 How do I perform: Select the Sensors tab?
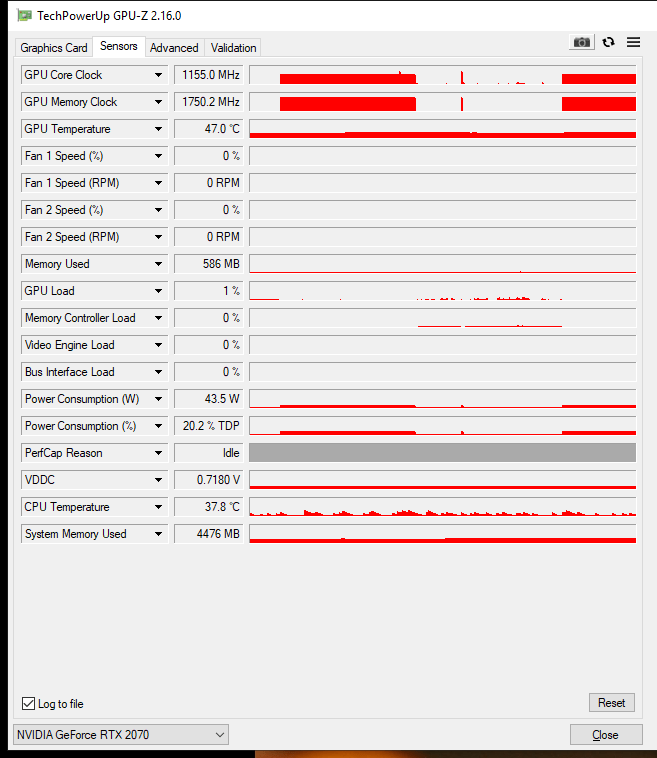118,46
